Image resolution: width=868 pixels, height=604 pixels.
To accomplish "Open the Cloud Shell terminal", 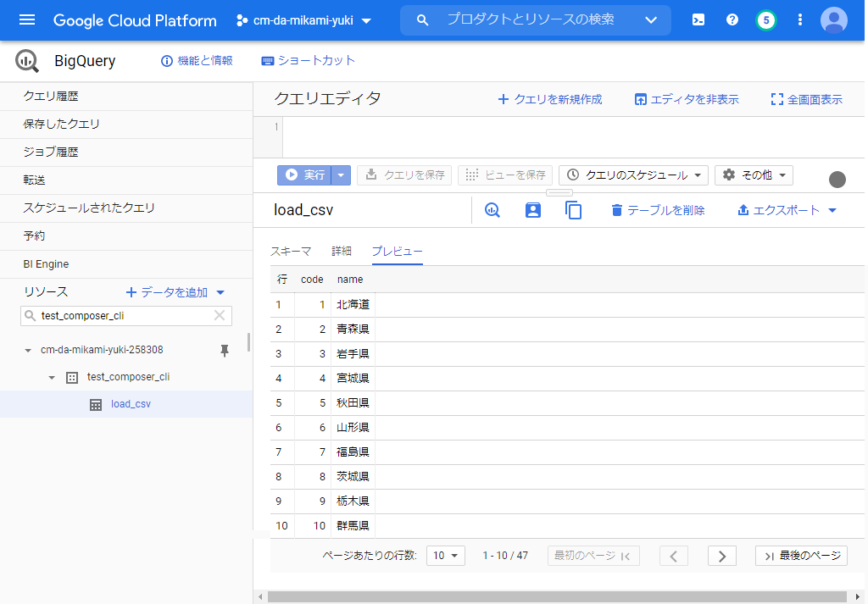I will [x=697, y=19].
